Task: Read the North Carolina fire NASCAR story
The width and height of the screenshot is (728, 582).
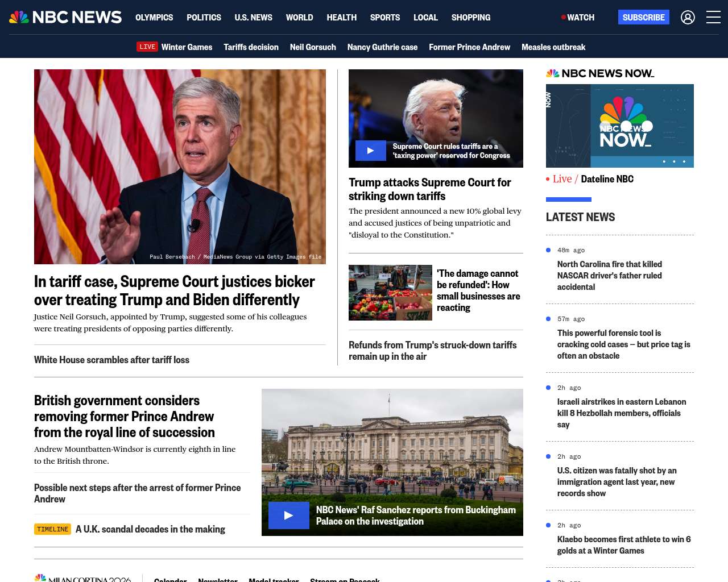Action: coord(609,276)
